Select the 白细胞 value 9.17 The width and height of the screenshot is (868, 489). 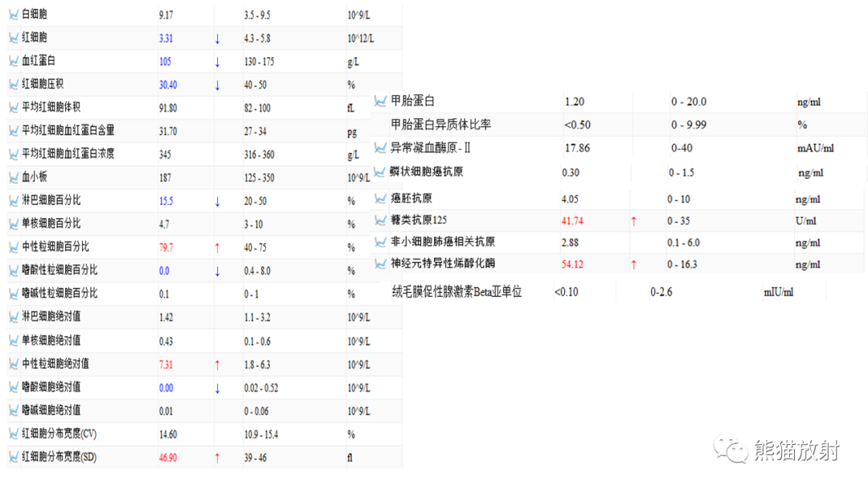pyautogui.click(x=166, y=15)
